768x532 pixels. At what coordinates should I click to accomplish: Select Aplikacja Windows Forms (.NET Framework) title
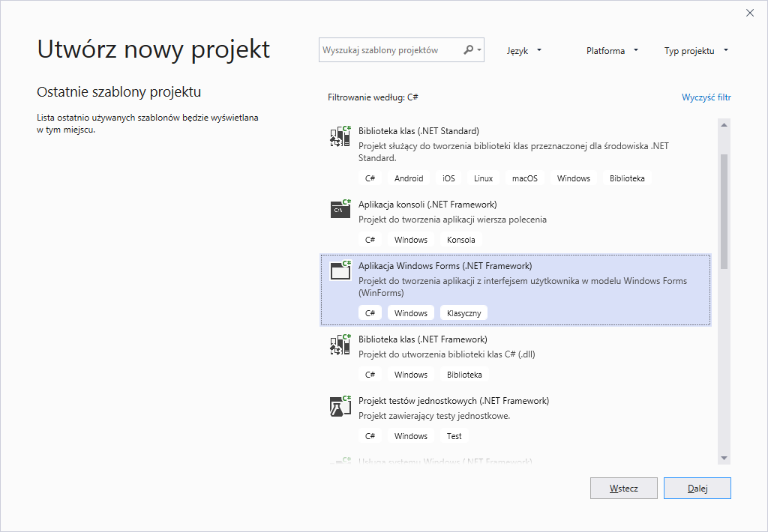click(445, 266)
